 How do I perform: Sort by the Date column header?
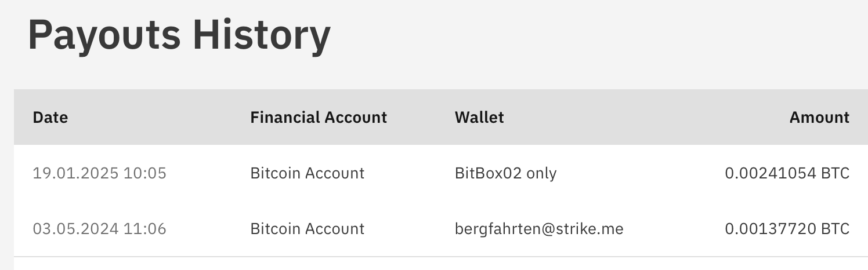click(50, 118)
